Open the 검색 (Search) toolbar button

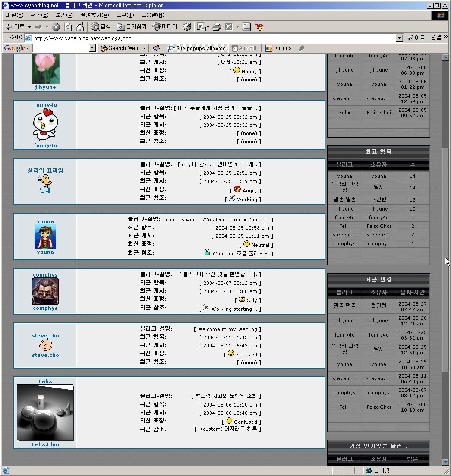[x=101, y=27]
